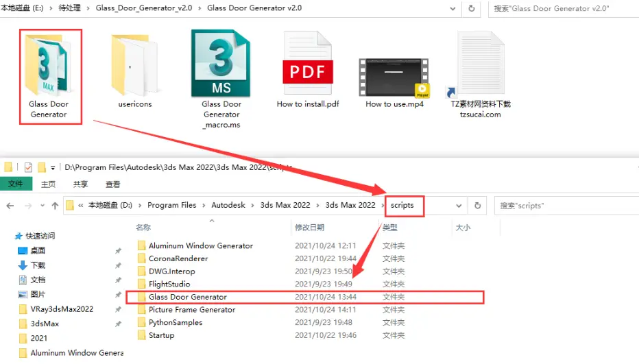Click the pin icon next to 桌面

118,251
